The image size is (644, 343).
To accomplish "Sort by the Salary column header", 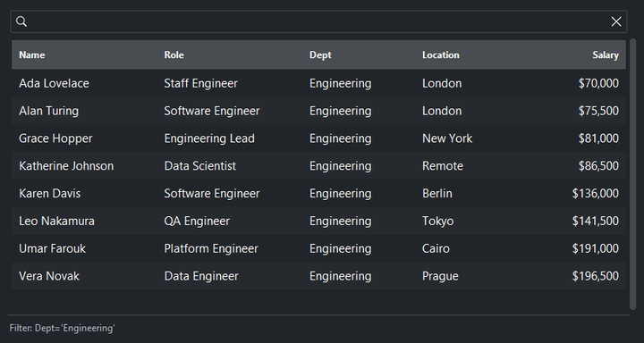I will point(606,55).
